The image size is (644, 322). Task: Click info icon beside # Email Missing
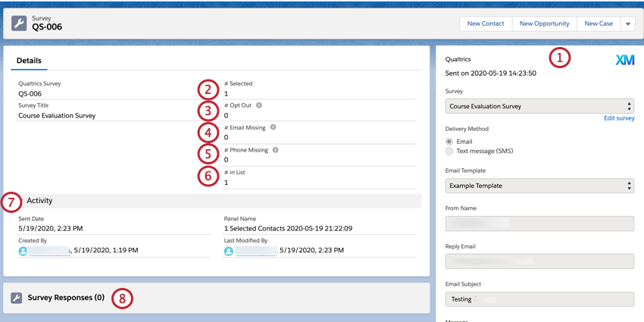[273, 128]
